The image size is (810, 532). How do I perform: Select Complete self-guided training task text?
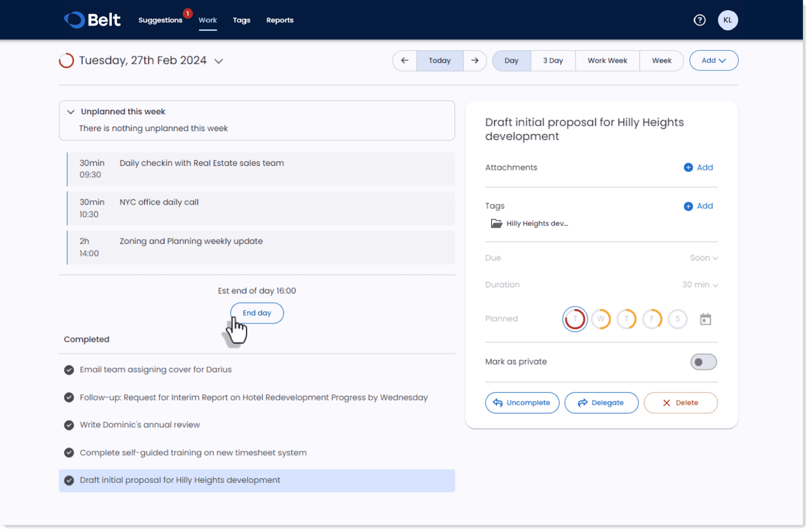193,453
